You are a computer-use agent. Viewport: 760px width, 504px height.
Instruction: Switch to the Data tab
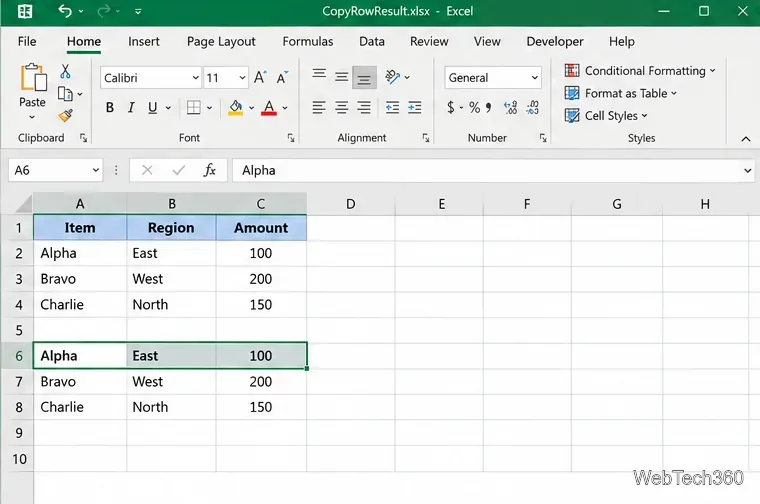click(x=372, y=42)
